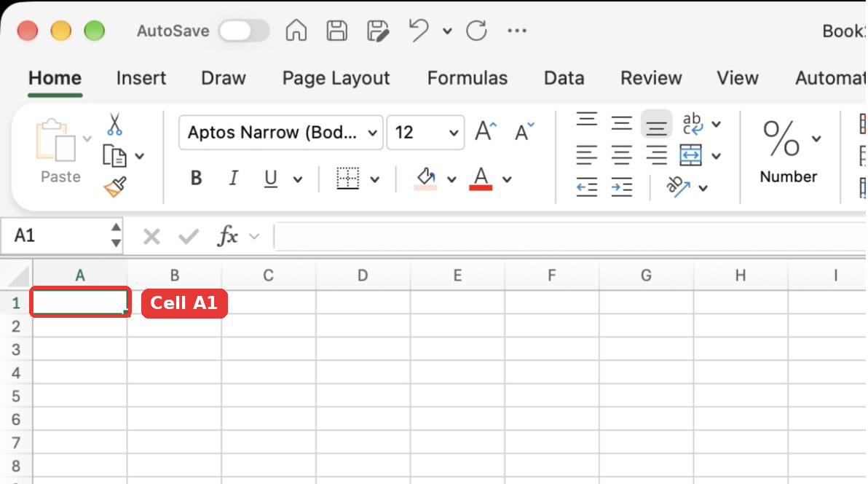Apply the Fill Color paint bucket
Image resolution: width=868 pixels, height=484 pixels.
coord(426,179)
